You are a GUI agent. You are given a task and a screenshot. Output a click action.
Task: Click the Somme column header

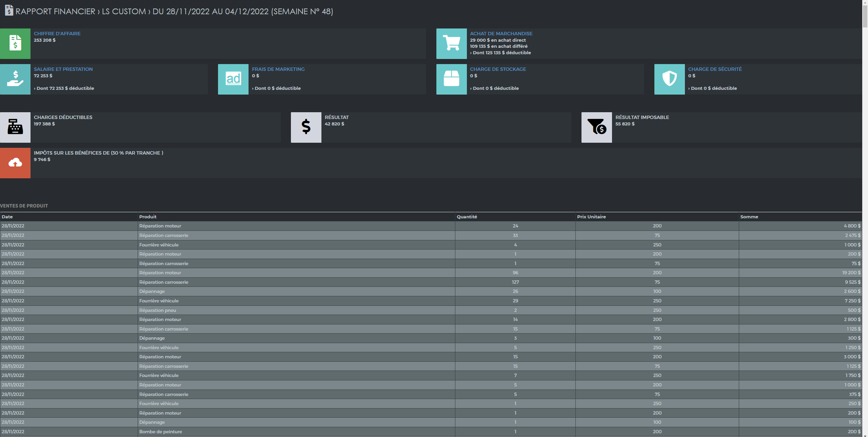pyautogui.click(x=801, y=217)
